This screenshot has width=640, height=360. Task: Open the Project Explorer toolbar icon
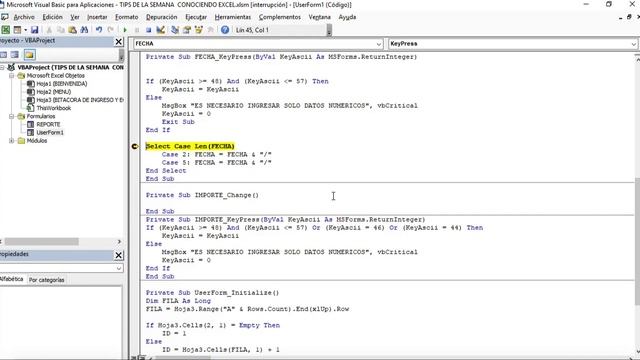click(x=175, y=30)
